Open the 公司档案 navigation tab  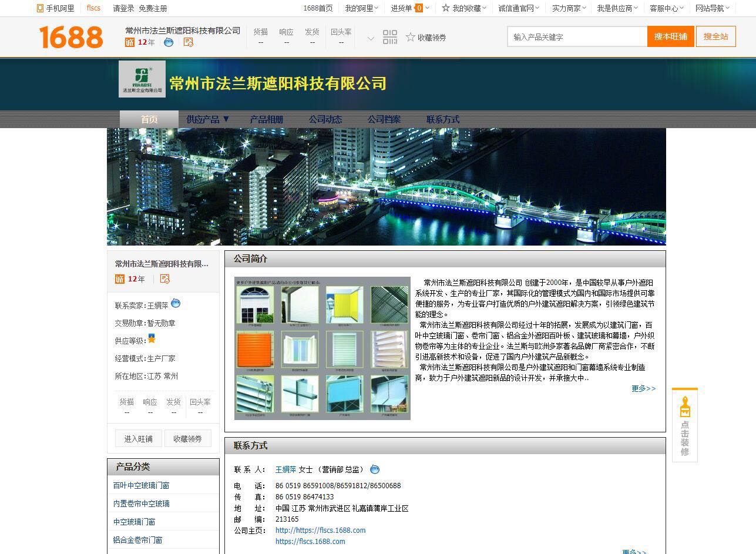pos(384,119)
